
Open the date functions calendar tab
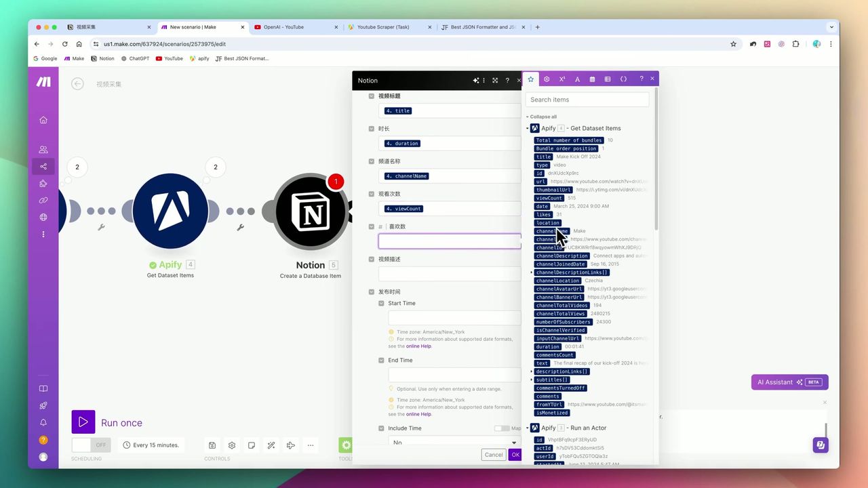[592, 79]
